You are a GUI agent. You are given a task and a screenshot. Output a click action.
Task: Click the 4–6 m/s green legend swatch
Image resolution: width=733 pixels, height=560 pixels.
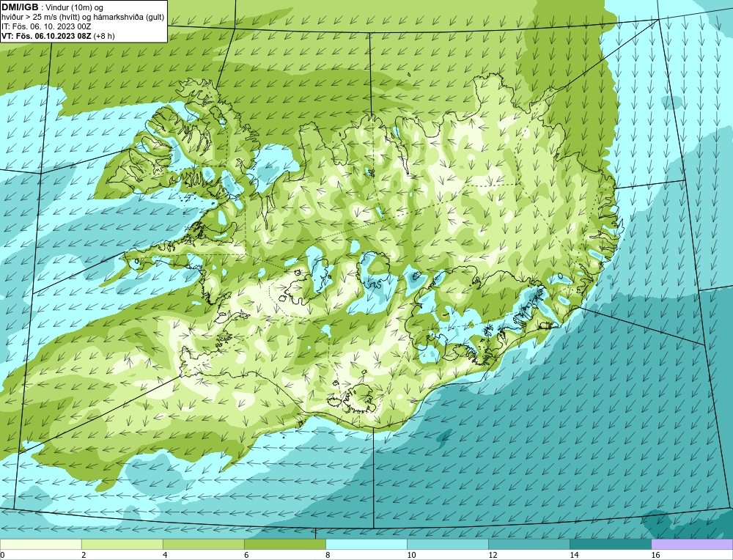click(203, 544)
